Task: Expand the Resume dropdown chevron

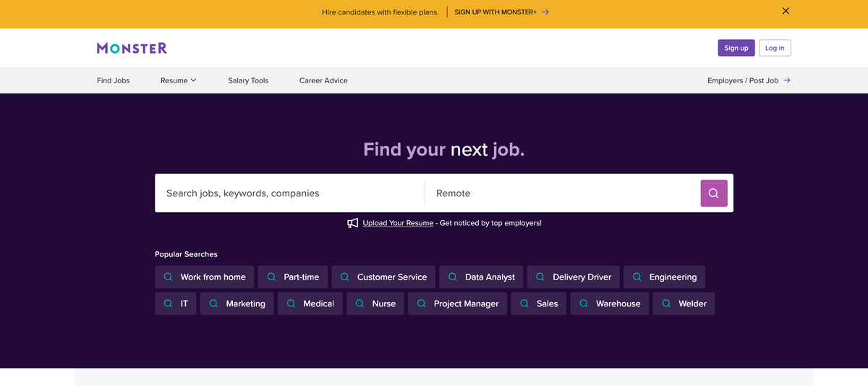Action: click(194, 80)
